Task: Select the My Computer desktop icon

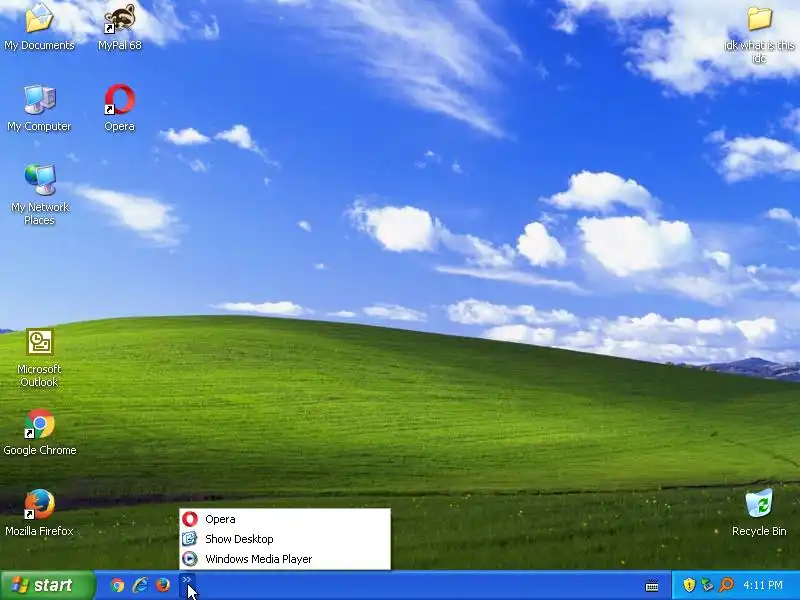Action: 39,108
